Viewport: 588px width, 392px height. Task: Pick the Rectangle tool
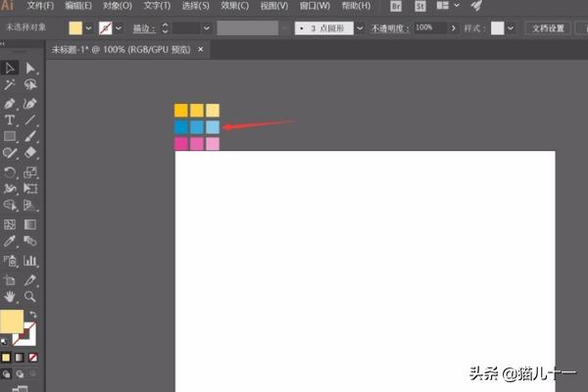tap(10, 136)
